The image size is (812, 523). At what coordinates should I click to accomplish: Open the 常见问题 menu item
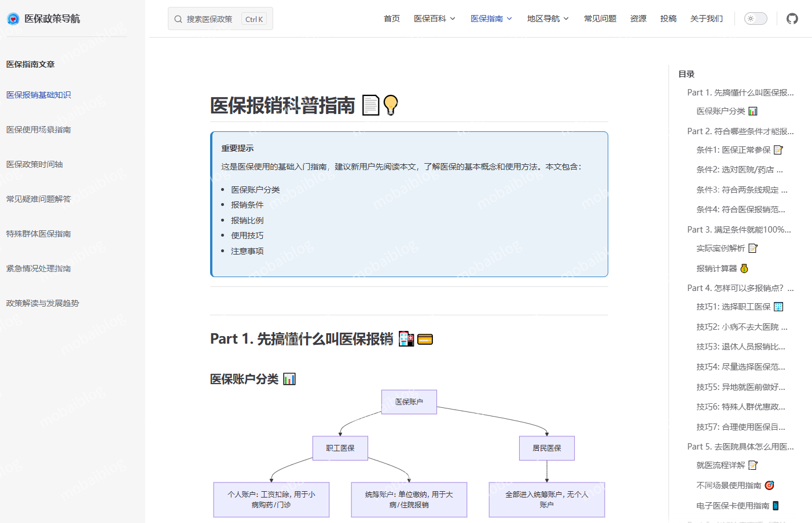pyautogui.click(x=600, y=18)
